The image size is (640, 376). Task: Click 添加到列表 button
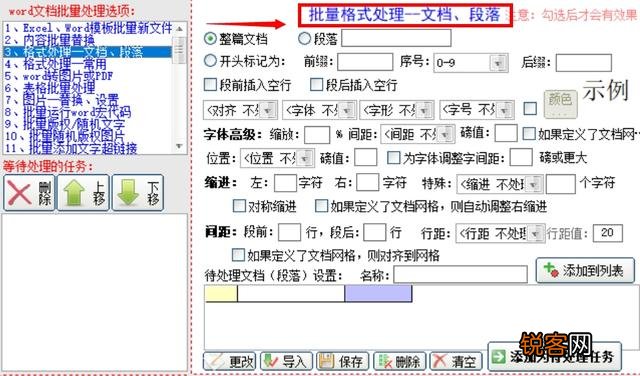click(x=585, y=270)
